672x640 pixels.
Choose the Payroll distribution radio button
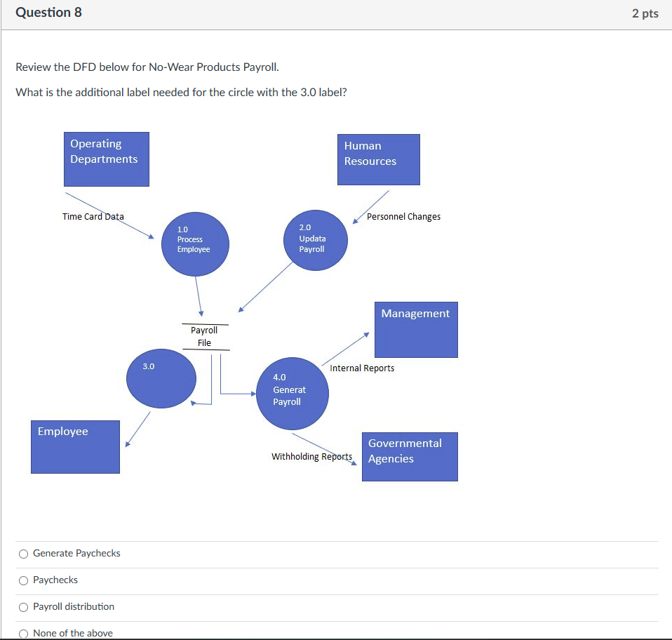pyautogui.click(x=24, y=607)
